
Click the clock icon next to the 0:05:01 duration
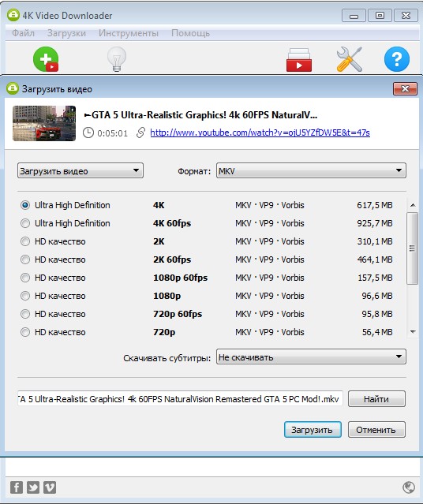coord(88,133)
